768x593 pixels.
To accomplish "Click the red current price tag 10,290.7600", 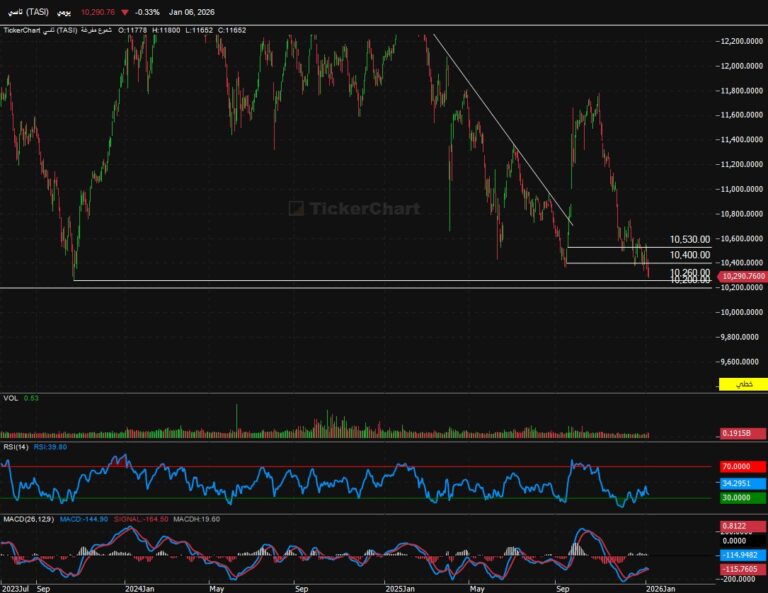I will pyautogui.click(x=742, y=275).
